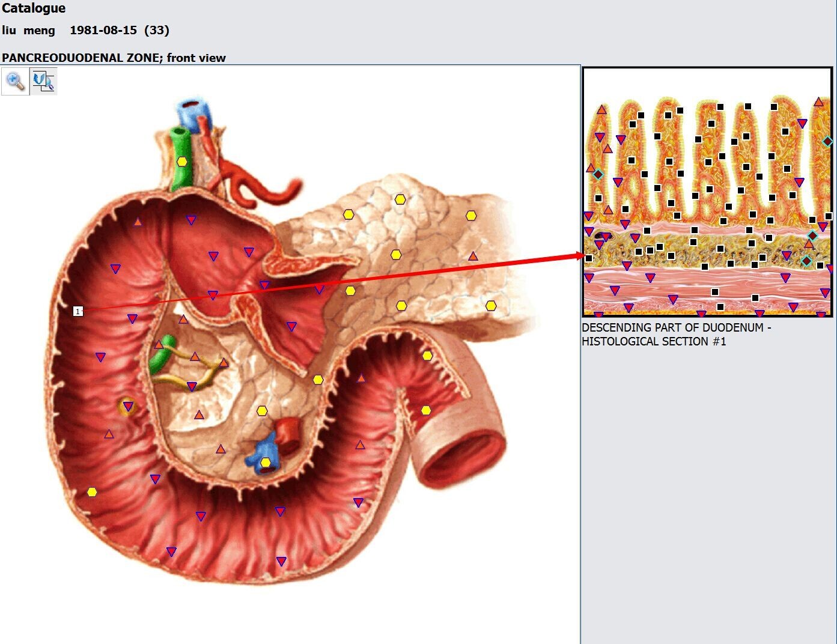This screenshot has height=644, width=837.
Task: Click teal diamond marker at histology's upper-right edge
Action: click(x=827, y=142)
